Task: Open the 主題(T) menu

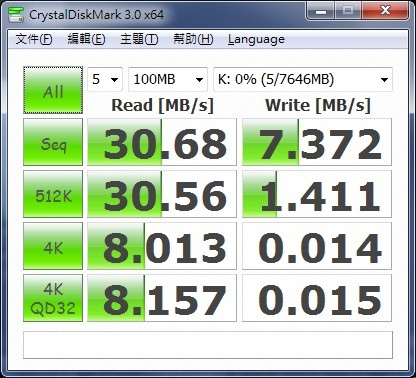Action: coord(139,39)
